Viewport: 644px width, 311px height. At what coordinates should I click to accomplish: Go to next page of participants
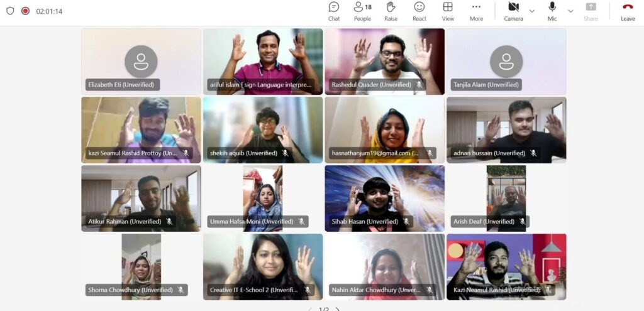click(x=338, y=308)
